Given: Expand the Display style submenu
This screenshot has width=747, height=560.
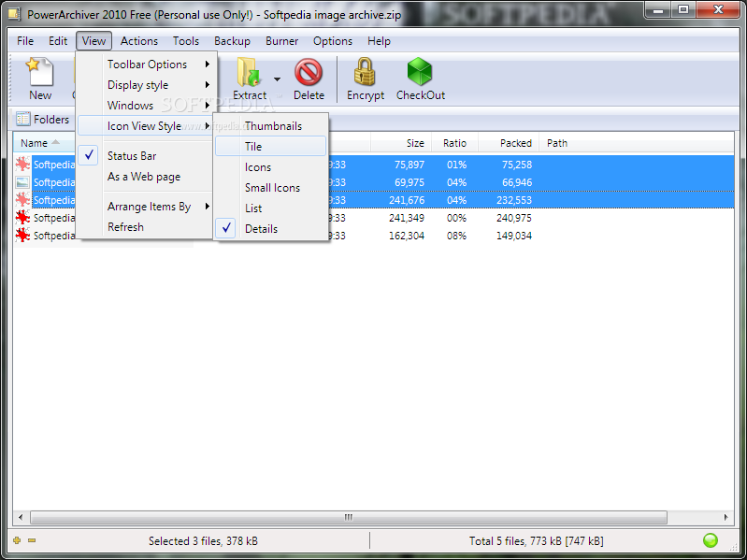Looking at the screenshot, I should point(146,85).
